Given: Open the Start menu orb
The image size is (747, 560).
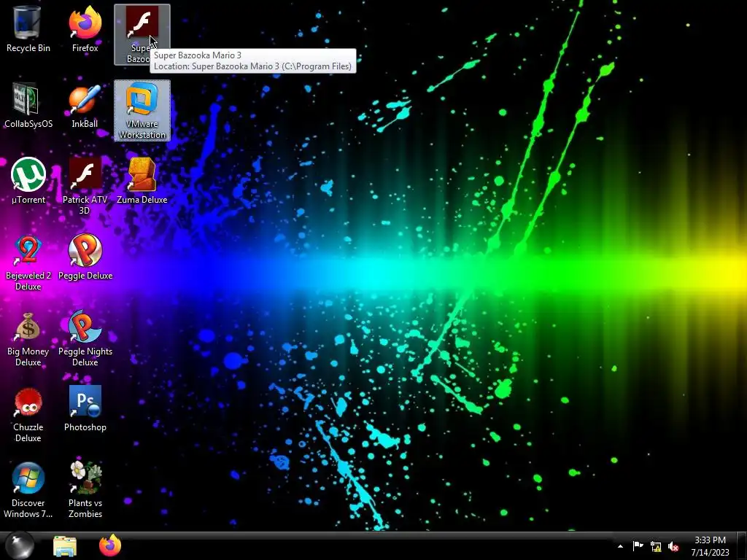Looking at the screenshot, I should 20,545.
